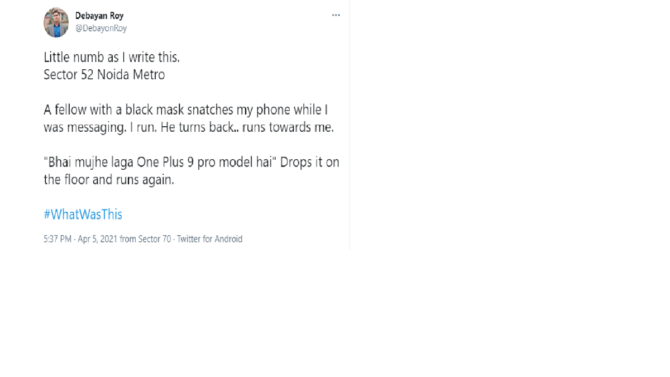Click the sentence starting 'A fellow with a black mask'

(x=186, y=110)
